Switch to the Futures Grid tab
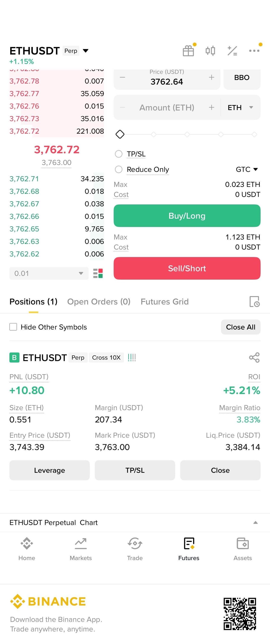This screenshot has height=644, width=270. click(165, 302)
